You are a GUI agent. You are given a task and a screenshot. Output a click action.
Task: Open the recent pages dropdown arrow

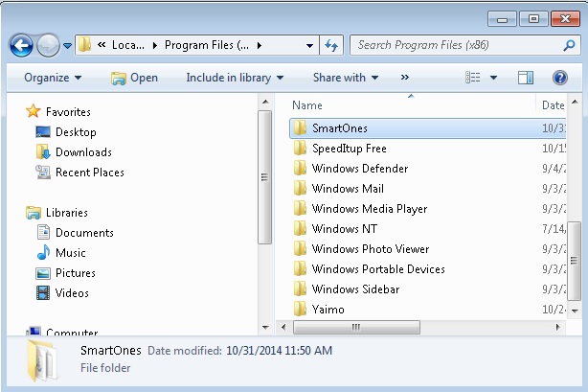67,46
